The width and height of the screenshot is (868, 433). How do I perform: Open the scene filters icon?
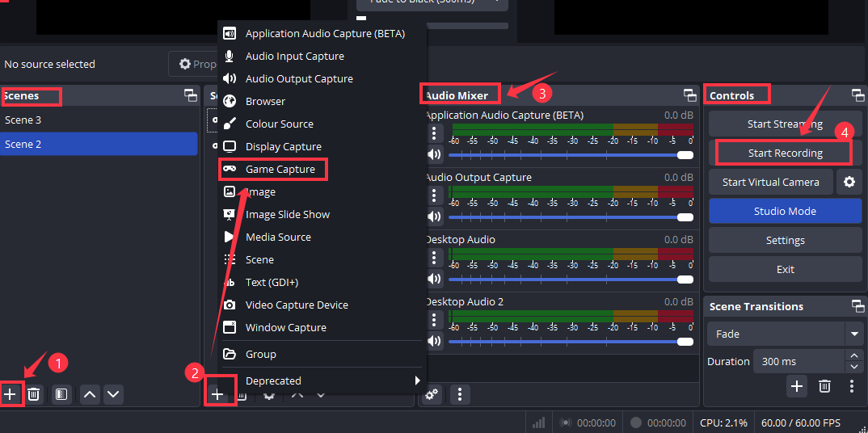[61, 394]
